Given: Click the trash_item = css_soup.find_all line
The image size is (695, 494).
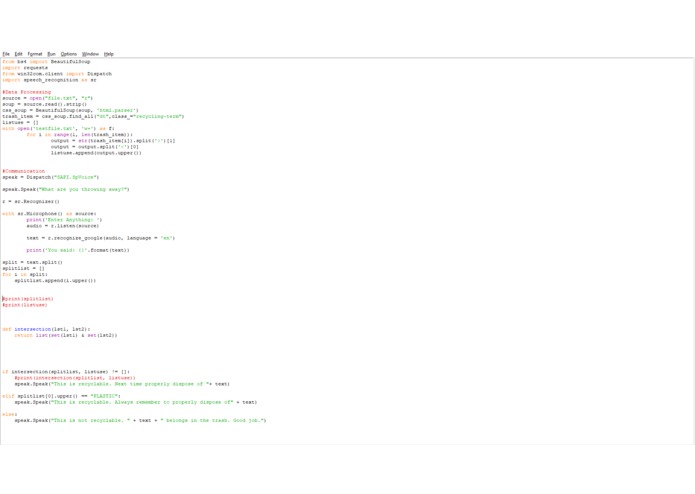Looking at the screenshot, I should [x=93, y=117].
